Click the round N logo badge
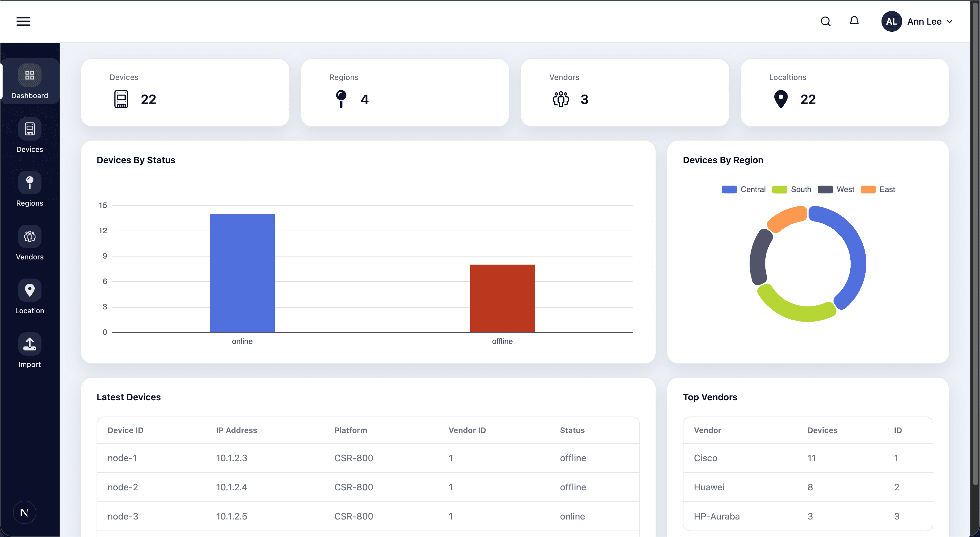This screenshot has height=537, width=980. tap(24, 512)
